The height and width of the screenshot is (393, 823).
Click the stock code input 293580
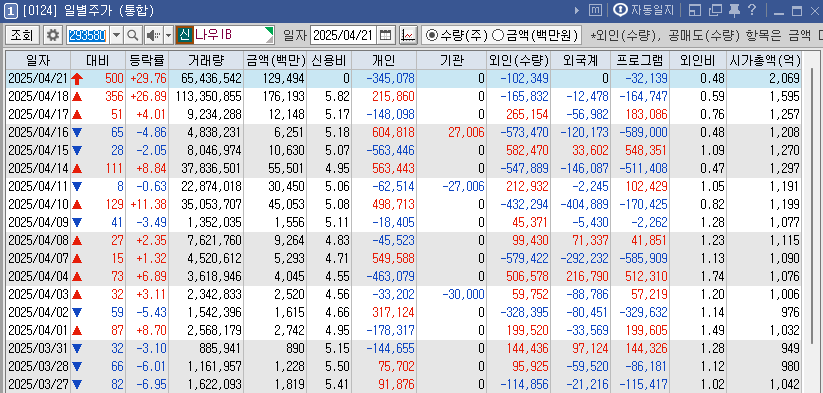88,36
